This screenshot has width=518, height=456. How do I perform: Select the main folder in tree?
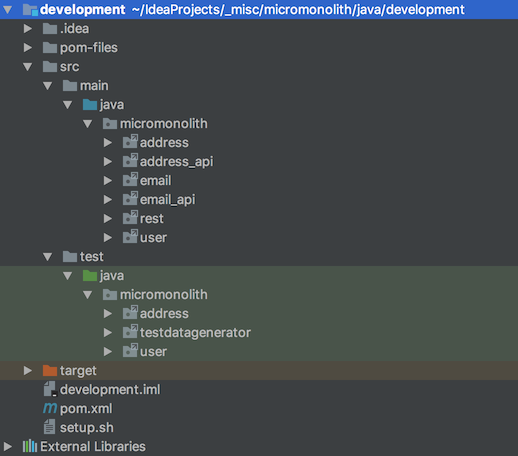click(x=94, y=86)
